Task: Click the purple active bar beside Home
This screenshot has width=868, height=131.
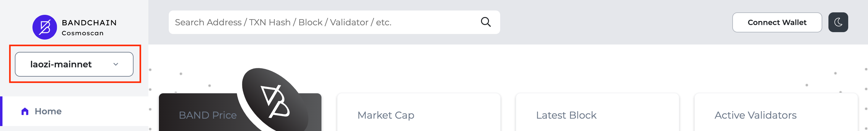Action: 1,112
